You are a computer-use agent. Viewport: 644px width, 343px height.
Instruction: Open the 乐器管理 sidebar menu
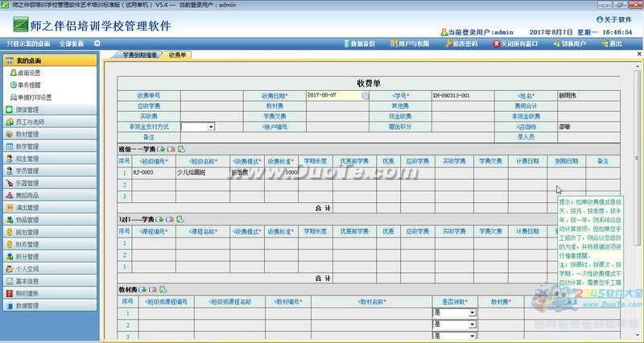pos(50,184)
